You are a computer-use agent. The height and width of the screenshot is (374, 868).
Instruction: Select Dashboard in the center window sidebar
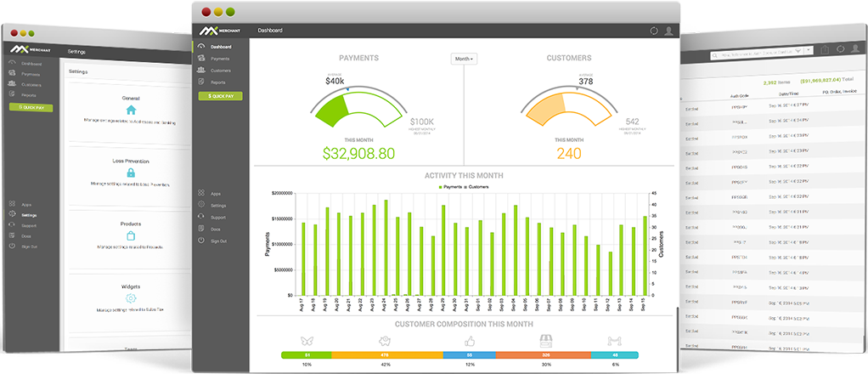point(221,47)
